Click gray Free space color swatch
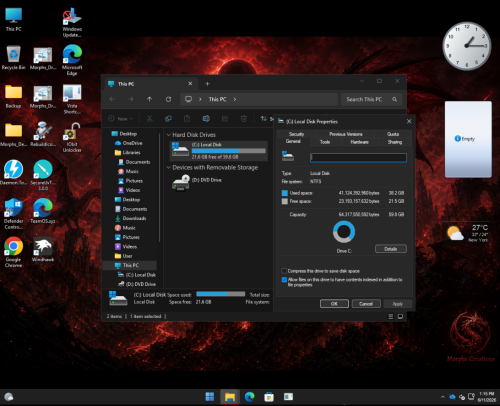The image size is (500, 406). pos(285,201)
